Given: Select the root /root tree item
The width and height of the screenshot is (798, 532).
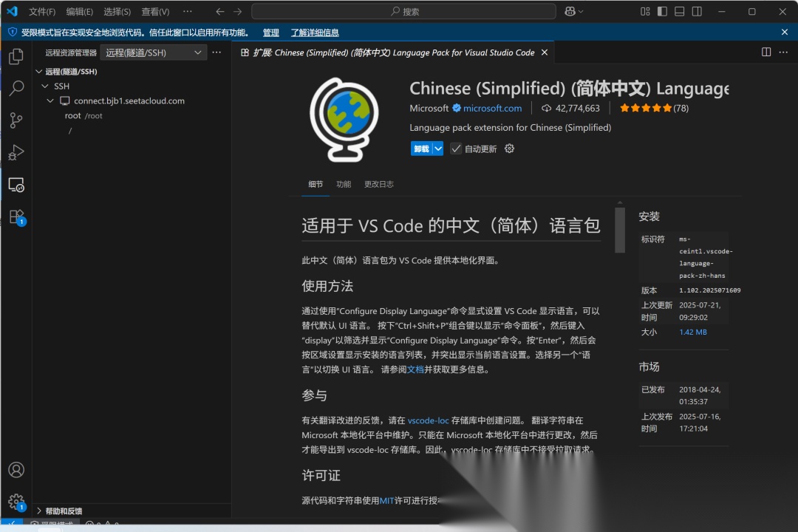Looking at the screenshot, I should pos(132,115).
